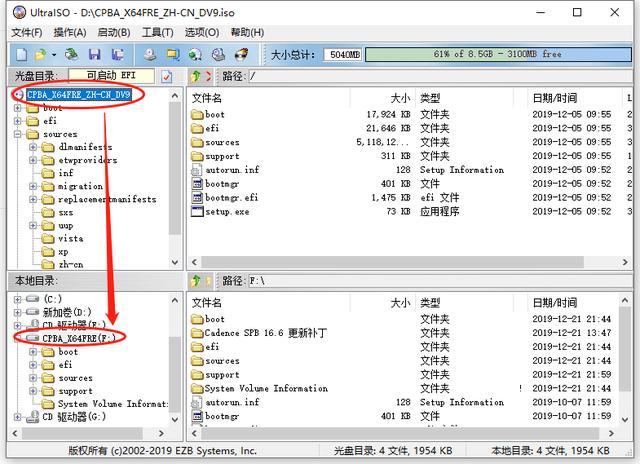Expand the (C:) drive node
Viewport: 640px width, 464px height.
point(17,299)
